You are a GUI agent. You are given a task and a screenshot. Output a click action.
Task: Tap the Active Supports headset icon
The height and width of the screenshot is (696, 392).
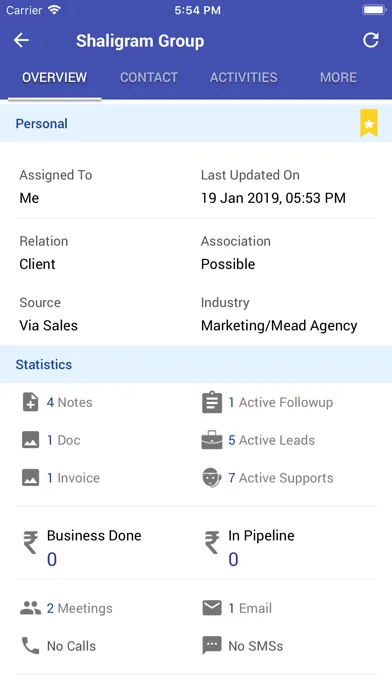[212, 478]
